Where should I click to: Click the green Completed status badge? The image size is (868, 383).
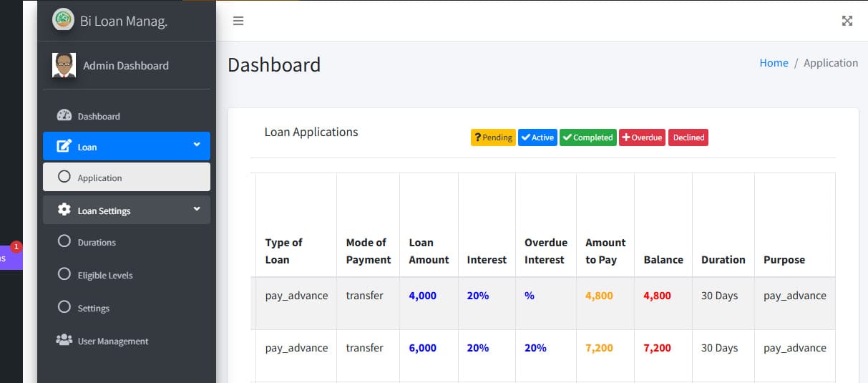tap(587, 137)
